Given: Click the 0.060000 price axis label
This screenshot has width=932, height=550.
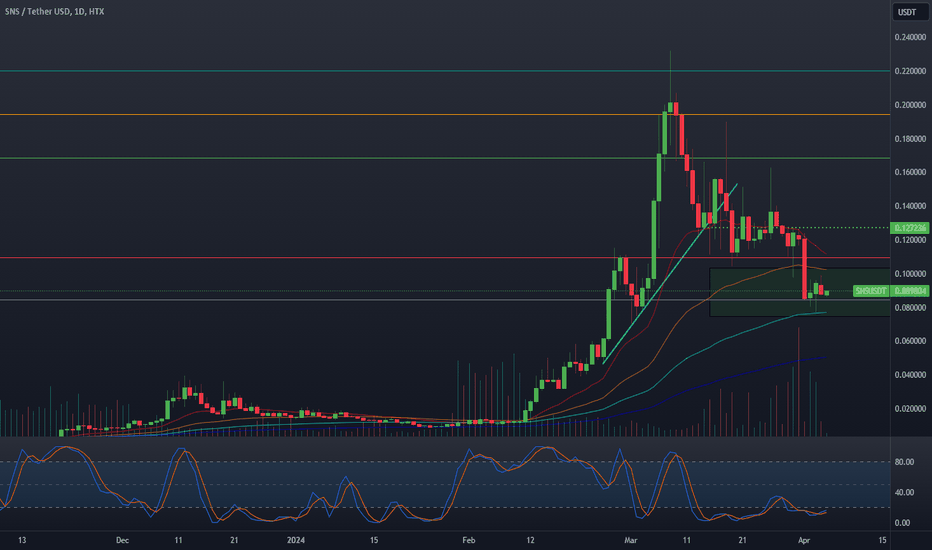Looking at the screenshot, I should (910, 341).
